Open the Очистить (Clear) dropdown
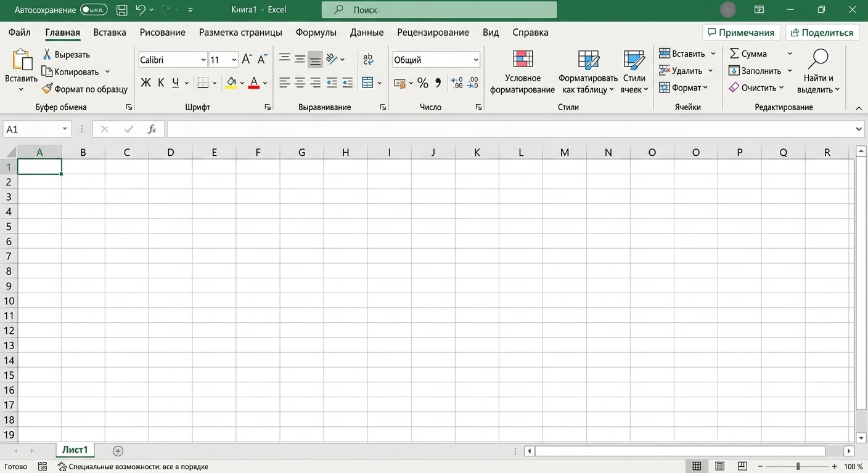Viewport: 868px width, 473px height. pos(756,88)
